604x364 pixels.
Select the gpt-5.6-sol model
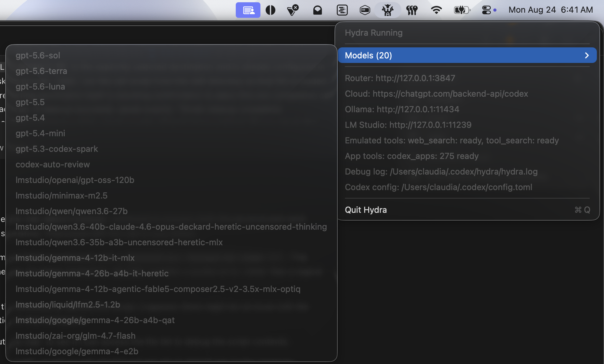point(171,55)
